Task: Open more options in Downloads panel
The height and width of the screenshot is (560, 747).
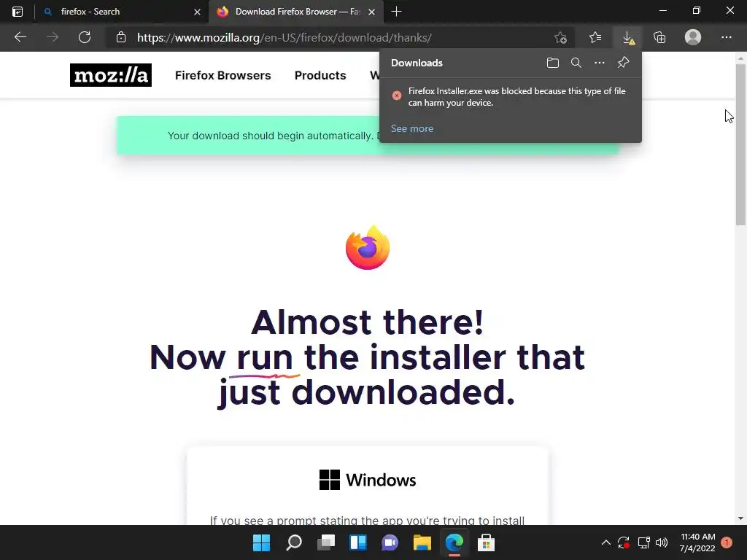Action: [600, 63]
